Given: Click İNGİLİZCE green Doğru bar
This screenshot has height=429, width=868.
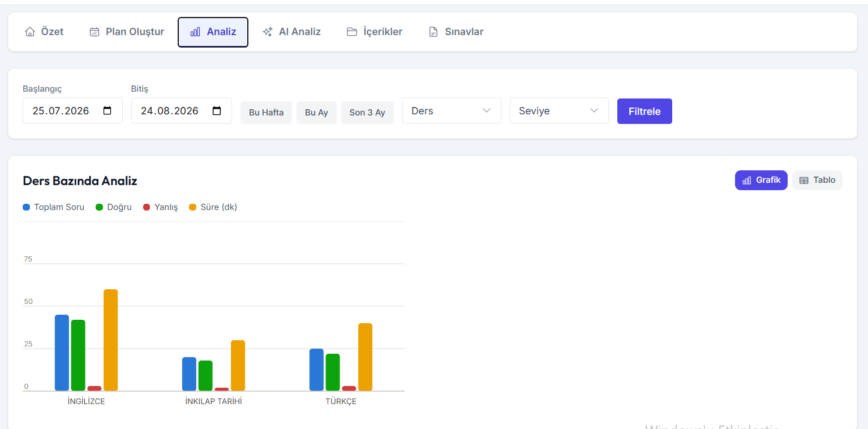Looking at the screenshot, I should tap(78, 355).
